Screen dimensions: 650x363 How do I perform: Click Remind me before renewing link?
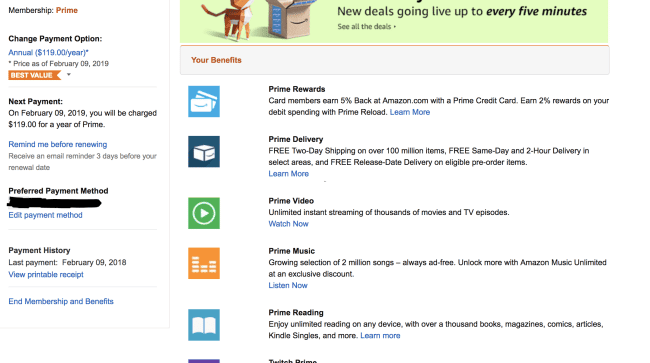click(58, 144)
